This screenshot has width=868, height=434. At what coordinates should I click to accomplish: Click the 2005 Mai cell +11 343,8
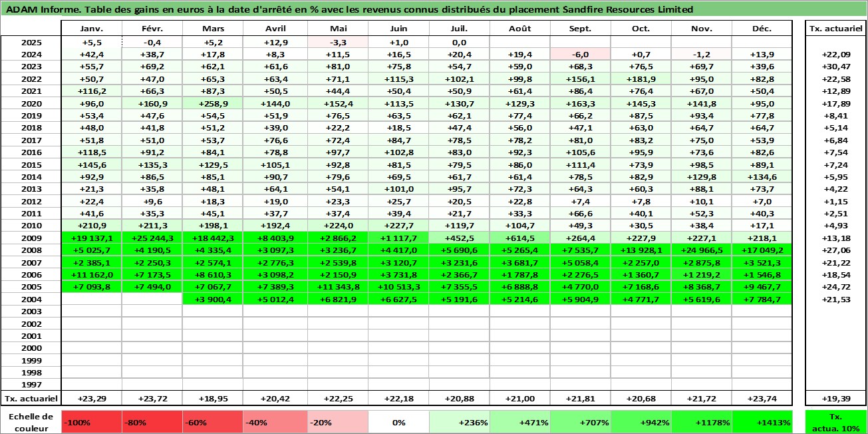coord(338,287)
